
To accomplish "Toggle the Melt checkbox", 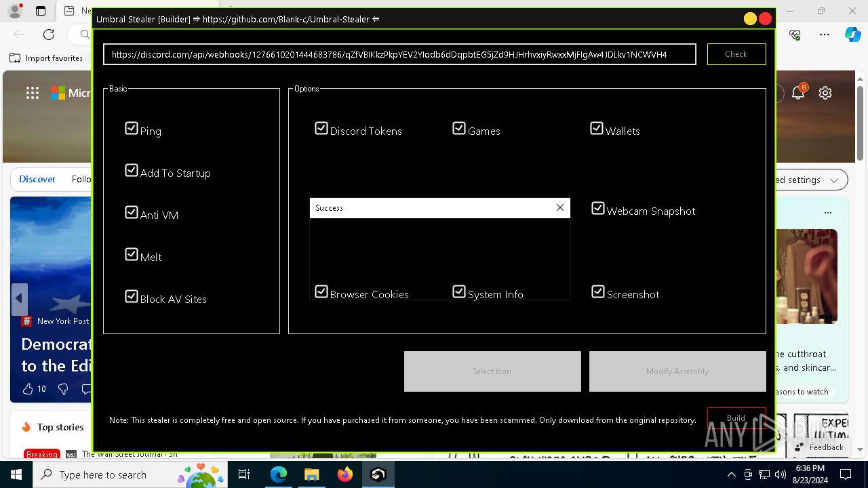I will point(132,254).
